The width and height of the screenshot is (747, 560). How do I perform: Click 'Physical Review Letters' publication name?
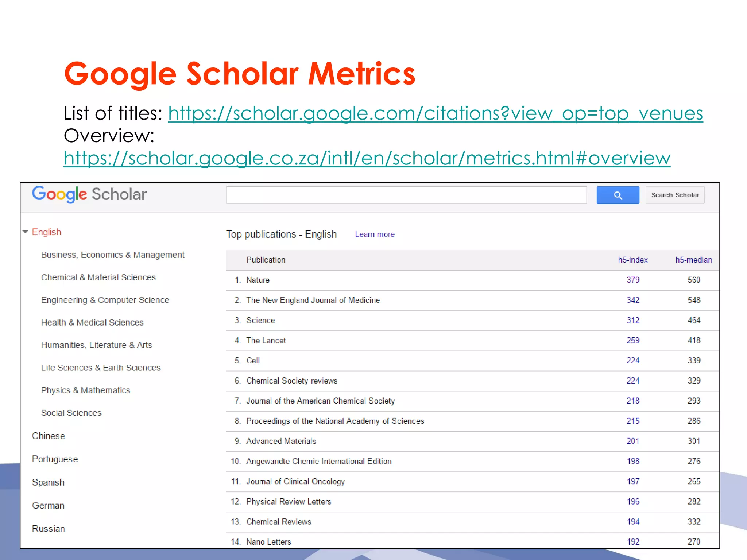pos(289,502)
